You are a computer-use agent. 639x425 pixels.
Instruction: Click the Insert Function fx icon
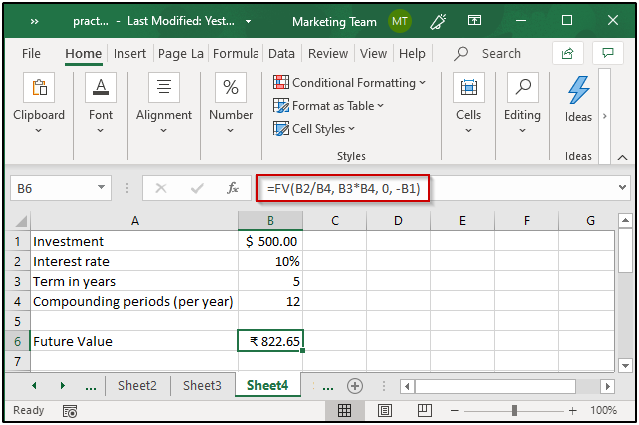coord(233,188)
